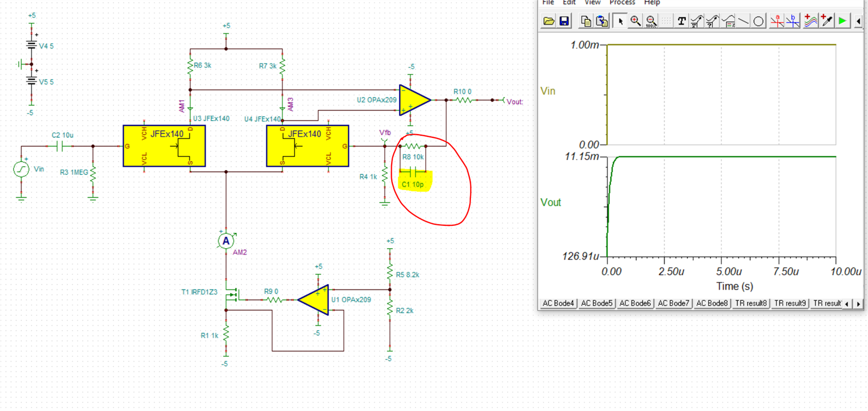This screenshot has width=868, height=411.
Task: Select the U1 OPAx209 op-amp symbol
Action: (314, 300)
